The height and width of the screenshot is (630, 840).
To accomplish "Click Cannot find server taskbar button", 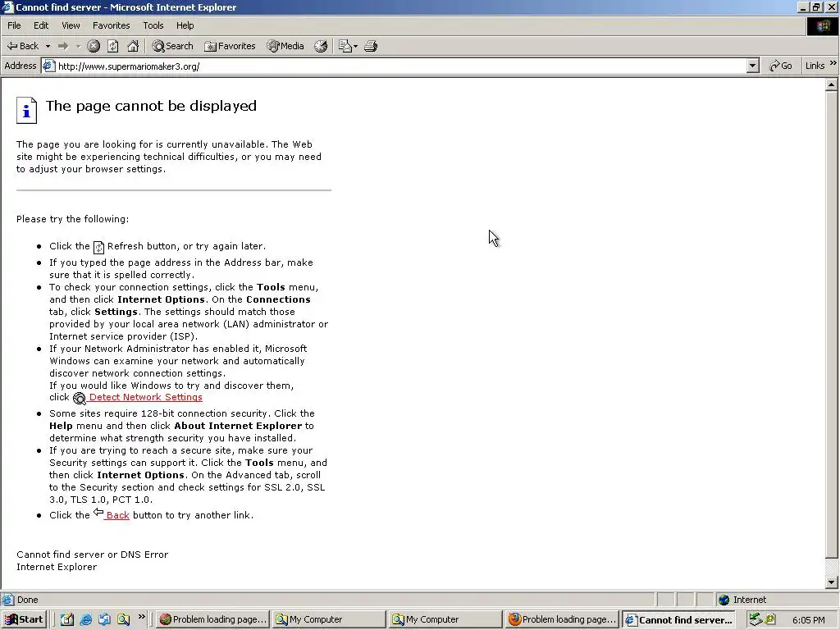I will [678, 620].
